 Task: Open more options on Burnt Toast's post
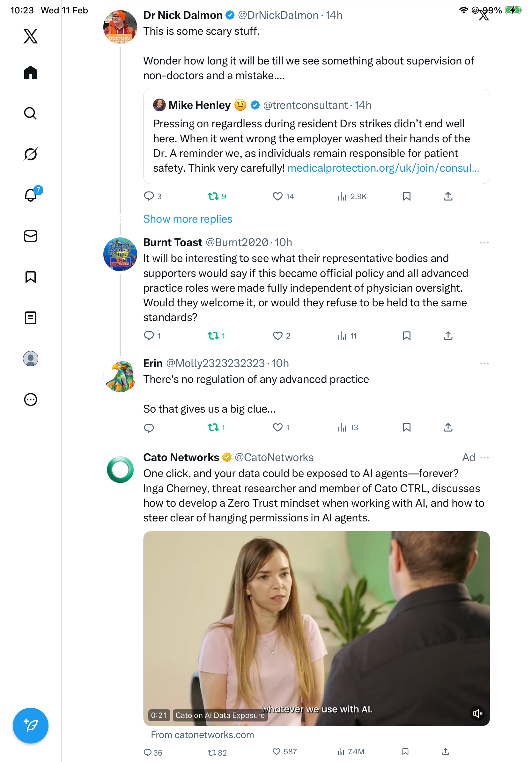click(x=484, y=243)
